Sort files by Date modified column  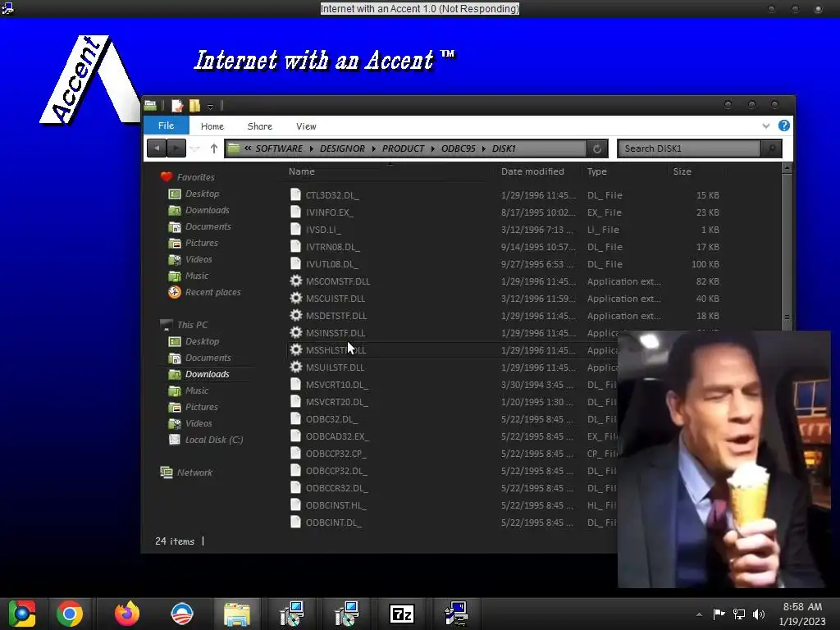click(x=532, y=171)
